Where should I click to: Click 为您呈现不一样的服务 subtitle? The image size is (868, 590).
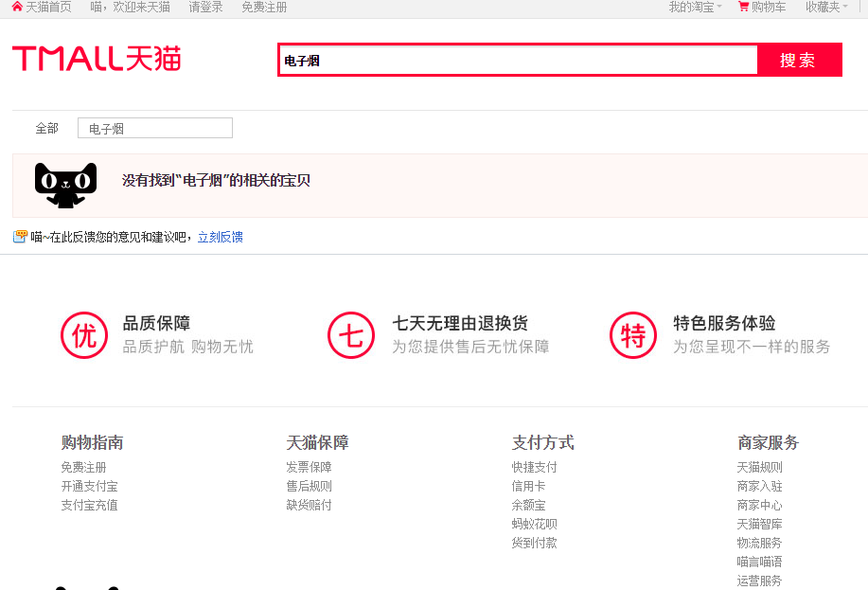[x=752, y=347]
